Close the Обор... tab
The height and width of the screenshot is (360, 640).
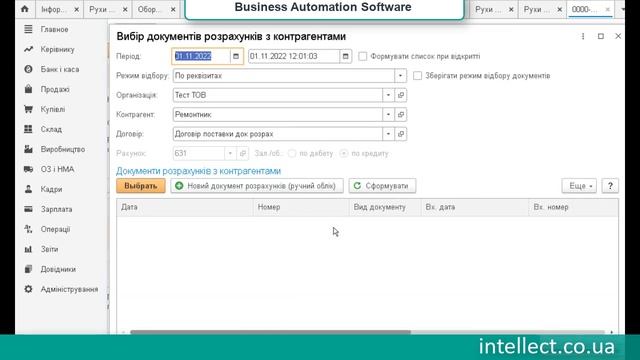173,9
